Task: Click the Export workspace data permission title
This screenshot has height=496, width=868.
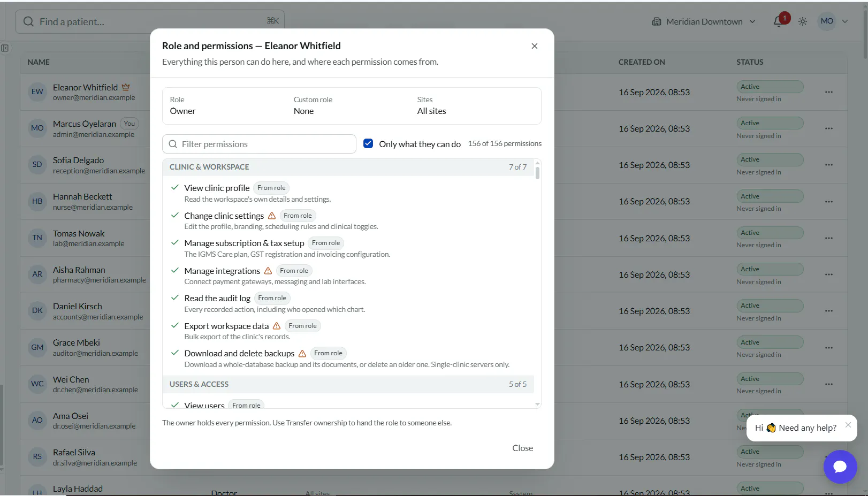Action: click(226, 326)
